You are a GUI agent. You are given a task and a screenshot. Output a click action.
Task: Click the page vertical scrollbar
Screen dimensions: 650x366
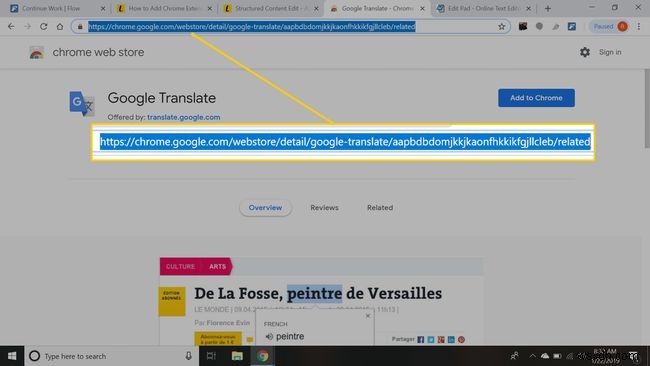647,109
